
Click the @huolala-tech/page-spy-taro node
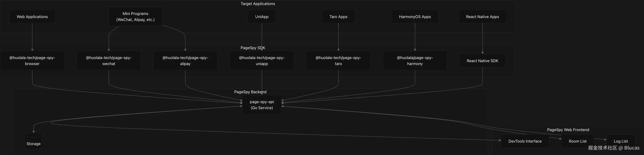338,61
